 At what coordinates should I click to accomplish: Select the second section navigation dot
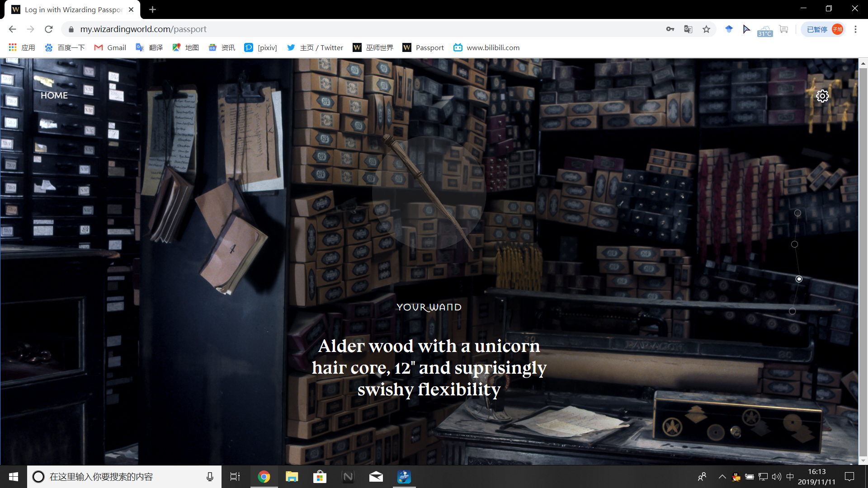click(x=794, y=244)
